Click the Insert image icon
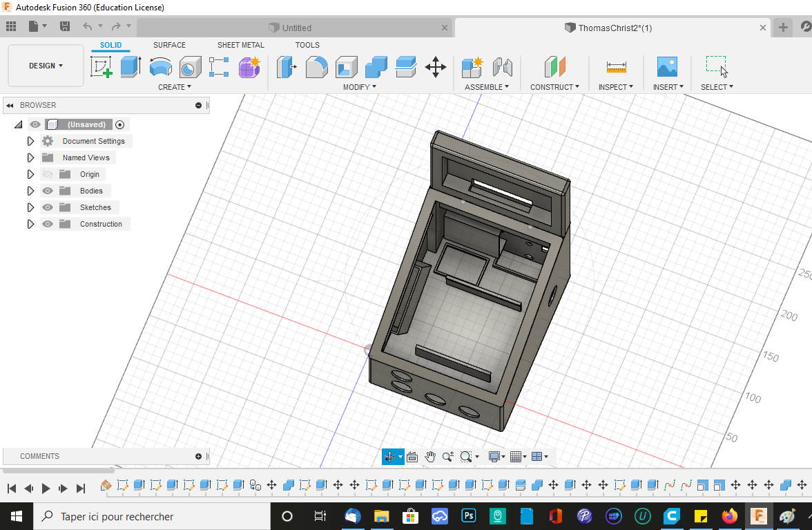 click(667, 67)
